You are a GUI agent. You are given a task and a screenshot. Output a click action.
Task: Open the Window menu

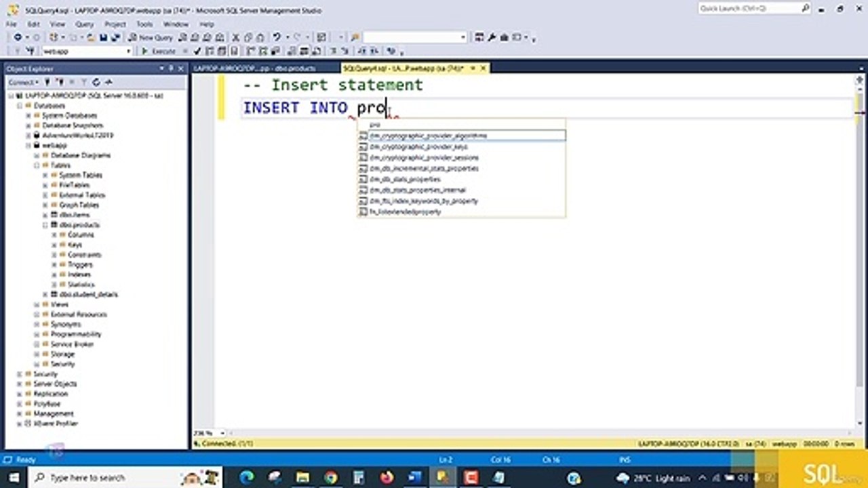coord(176,24)
